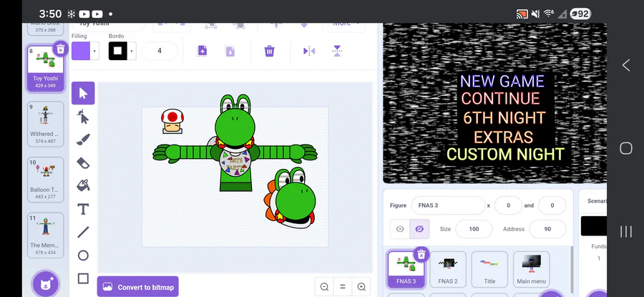The height and width of the screenshot is (297, 644).
Task: Select the FNAS 2 sprite
Action: pyautogui.click(x=448, y=269)
